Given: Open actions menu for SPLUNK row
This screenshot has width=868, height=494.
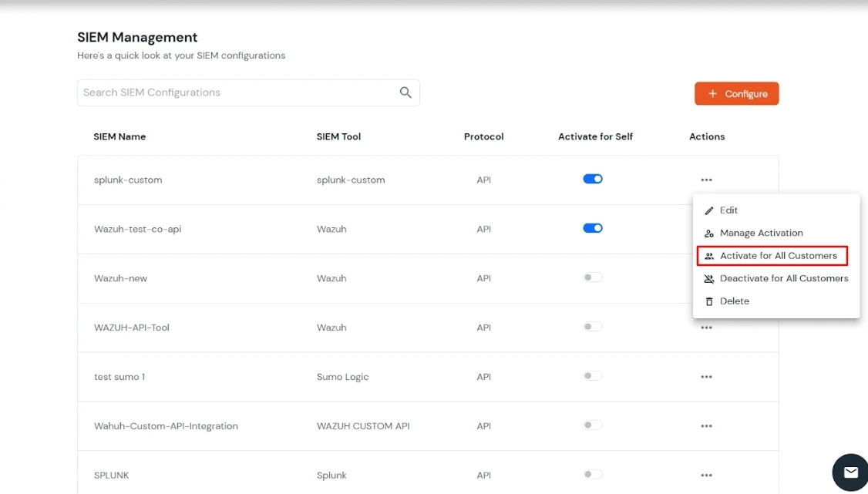Looking at the screenshot, I should pyautogui.click(x=706, y=475).
